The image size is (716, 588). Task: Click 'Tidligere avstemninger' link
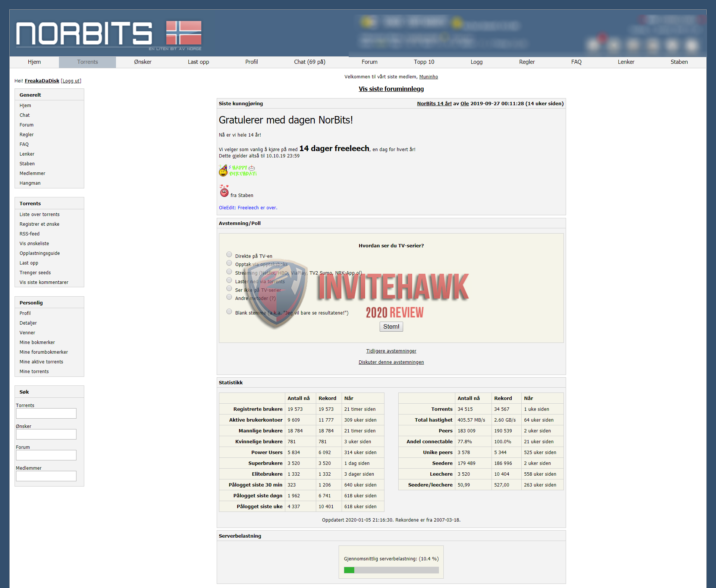pos(391,351)
